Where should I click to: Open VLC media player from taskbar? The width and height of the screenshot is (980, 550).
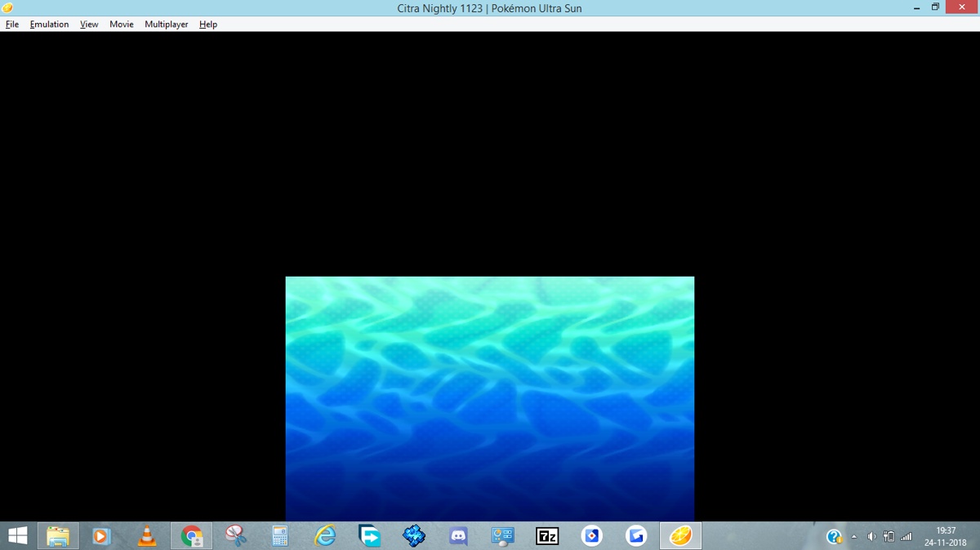147,536
